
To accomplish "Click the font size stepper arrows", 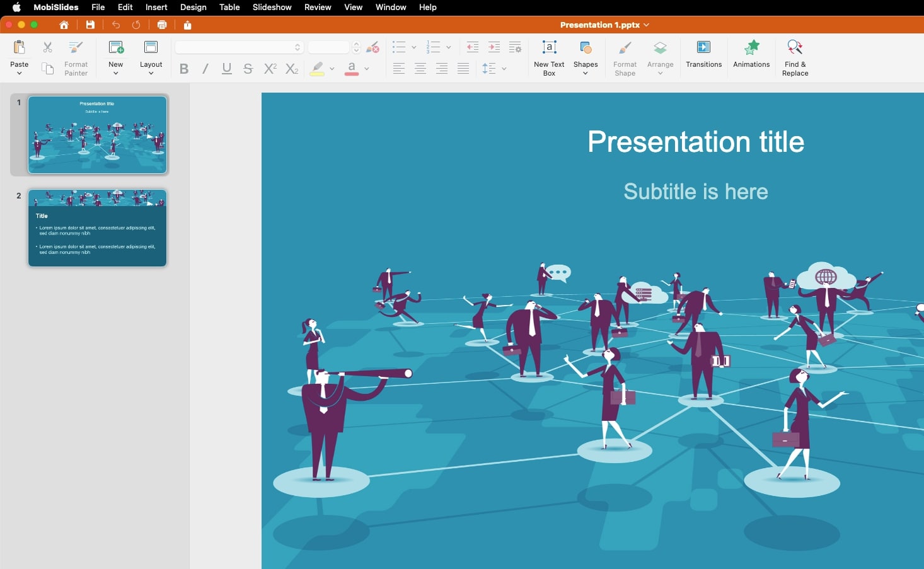I will click(356, 47).
